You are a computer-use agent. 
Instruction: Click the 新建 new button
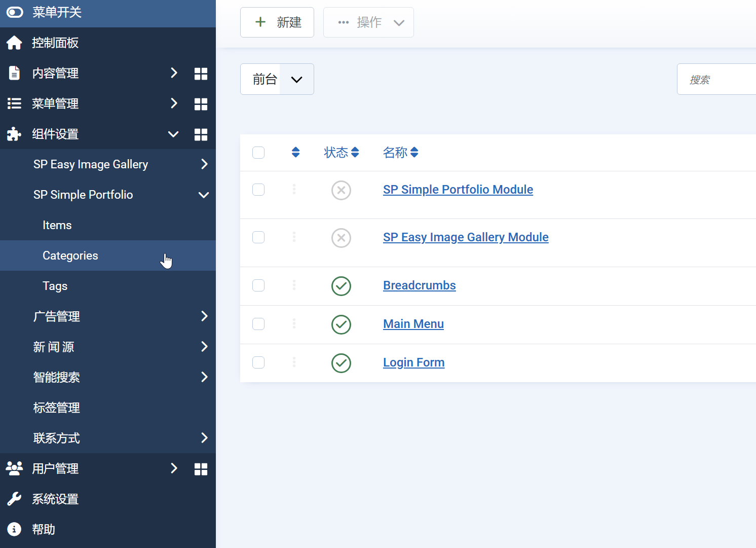tap(277, 22)
